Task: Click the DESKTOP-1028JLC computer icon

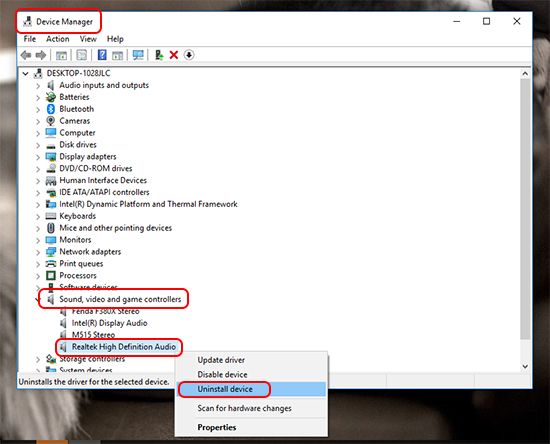Action: point(38,73)
